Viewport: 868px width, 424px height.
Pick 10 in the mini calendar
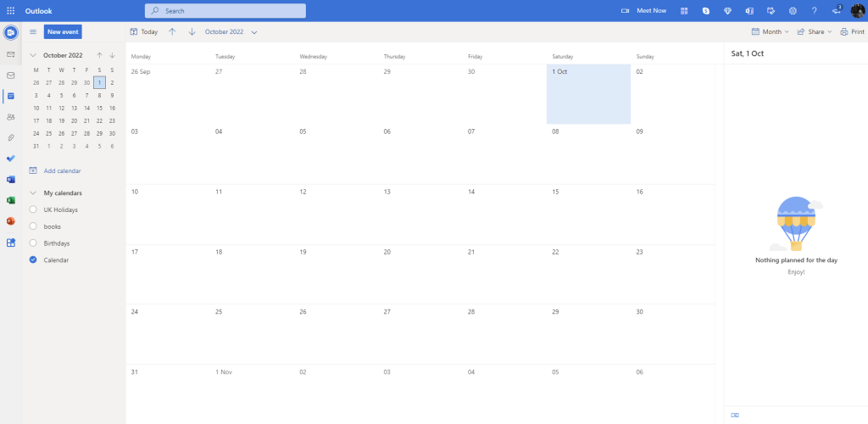tap(36, 108)
